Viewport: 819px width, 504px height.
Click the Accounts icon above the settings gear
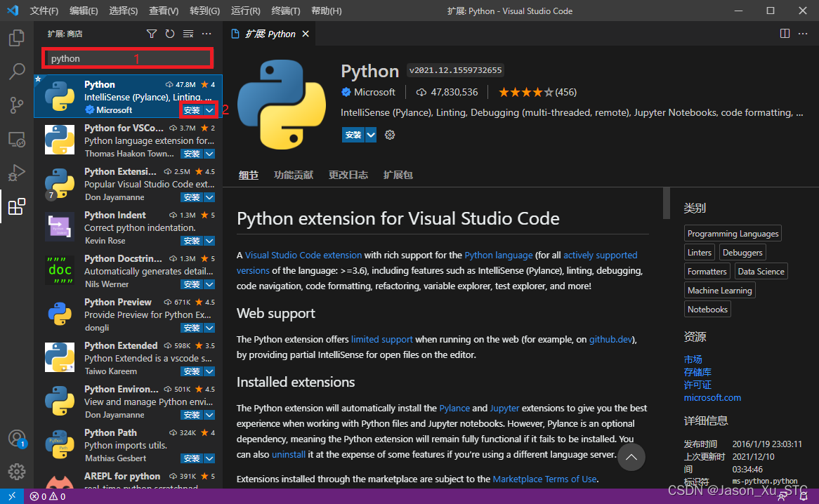[x=17, y=439]
